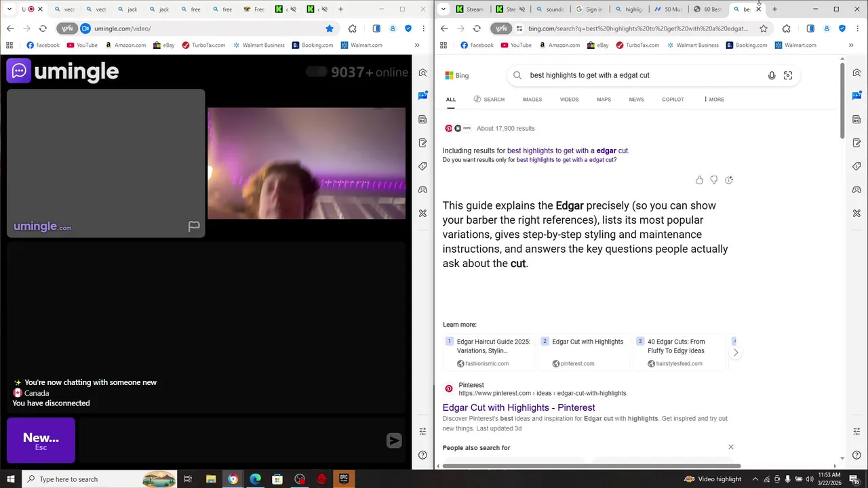Open Extensions puzzle icon in umingle window
The image size is (868, 488).
(353, 28)
